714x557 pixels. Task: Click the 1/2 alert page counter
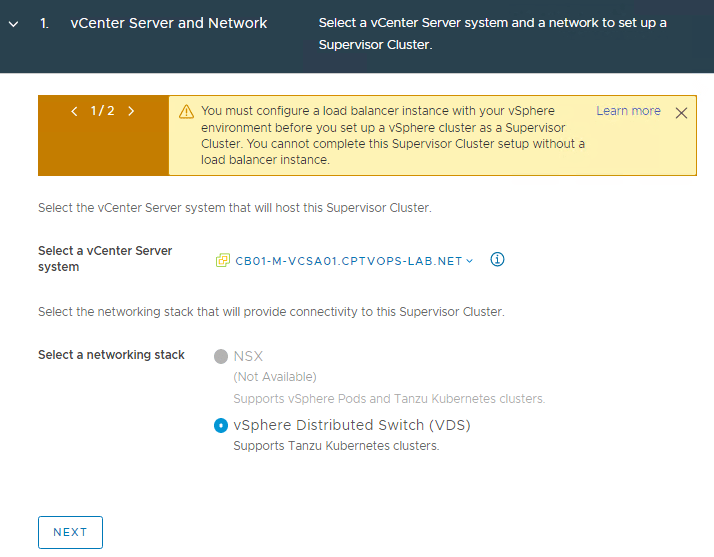[x=103, y=111]
